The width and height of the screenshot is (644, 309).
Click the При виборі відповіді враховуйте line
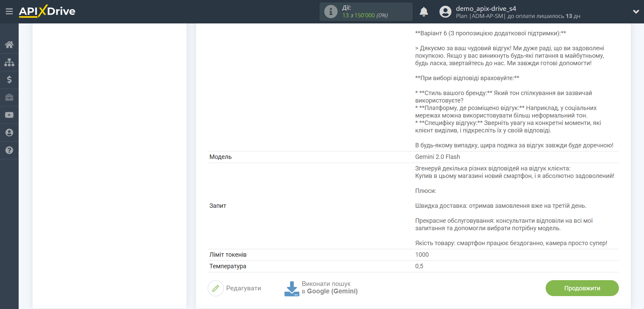(x=467, y=78)
